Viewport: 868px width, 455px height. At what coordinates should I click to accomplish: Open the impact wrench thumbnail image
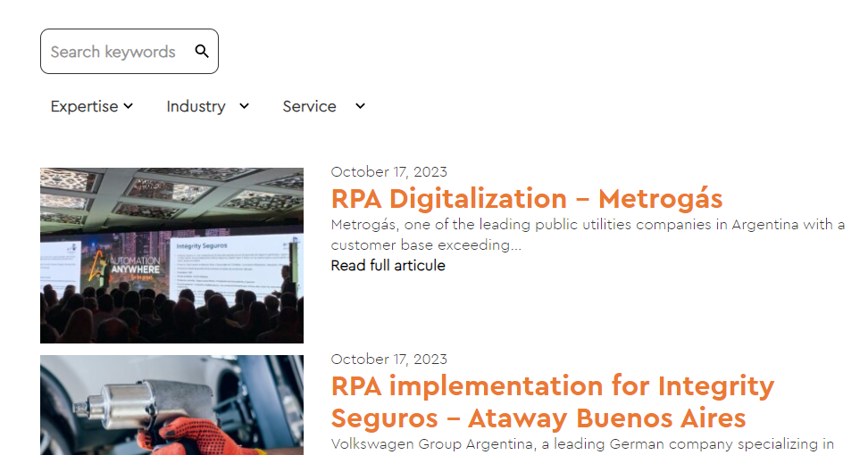tap(171, 405)
